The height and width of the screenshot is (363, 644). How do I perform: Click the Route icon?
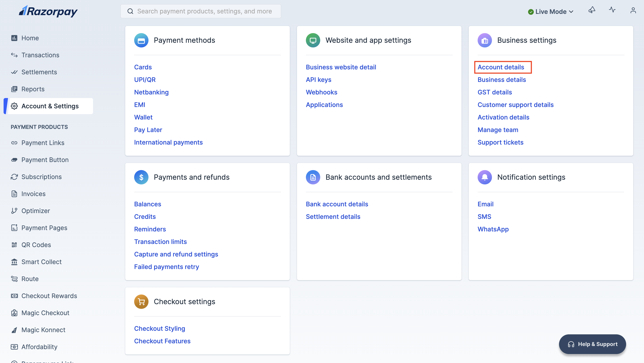[14, 279]
